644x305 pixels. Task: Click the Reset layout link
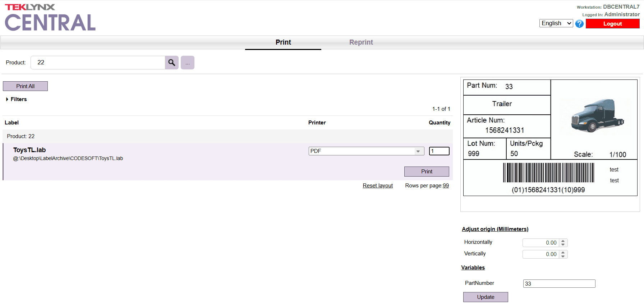378,186
